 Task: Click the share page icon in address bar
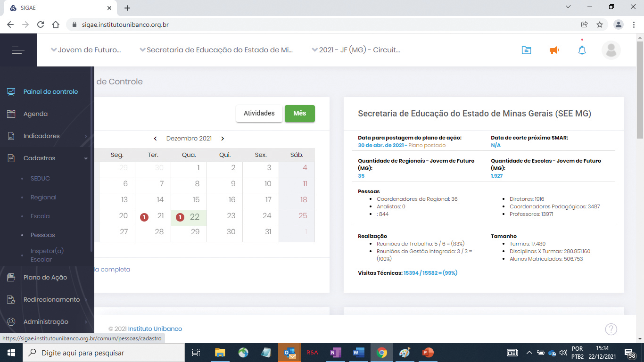[x=585, y=25]
